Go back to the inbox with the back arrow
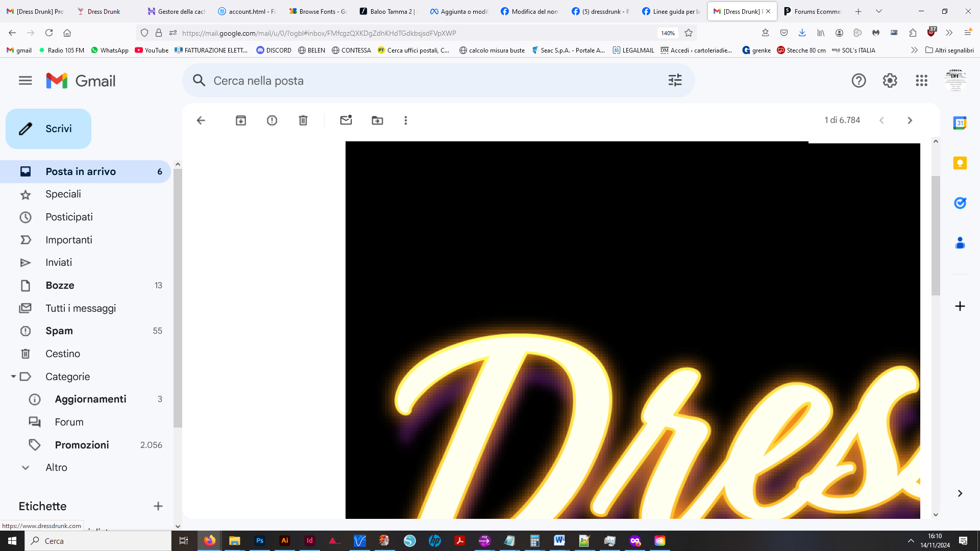This screenshot has width=980, height=551. [201, 120]
